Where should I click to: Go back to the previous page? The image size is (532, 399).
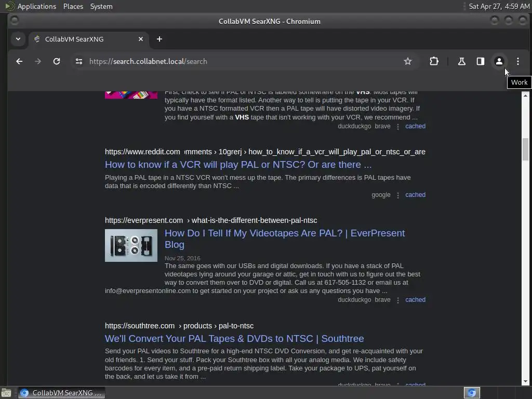pyautogui.click(x=19, y=61)
